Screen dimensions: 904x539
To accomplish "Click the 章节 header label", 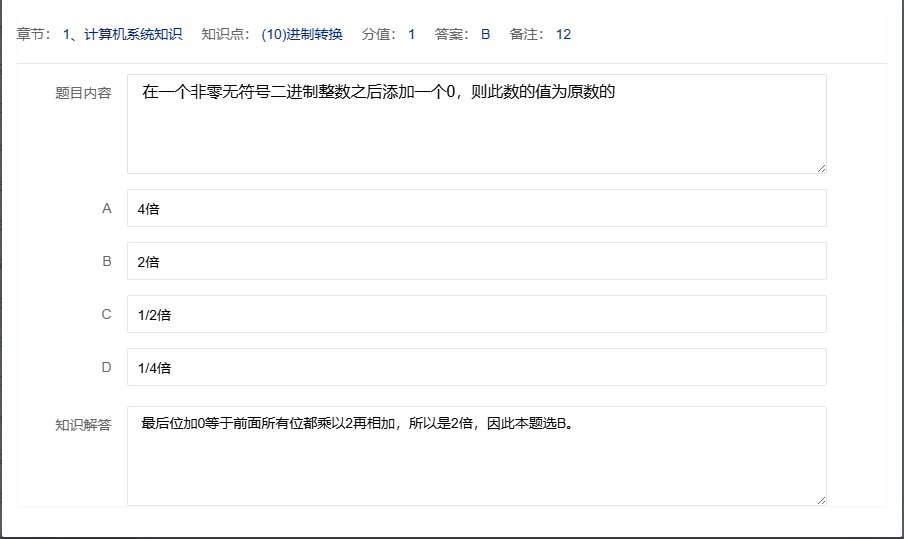I will 34,34.
